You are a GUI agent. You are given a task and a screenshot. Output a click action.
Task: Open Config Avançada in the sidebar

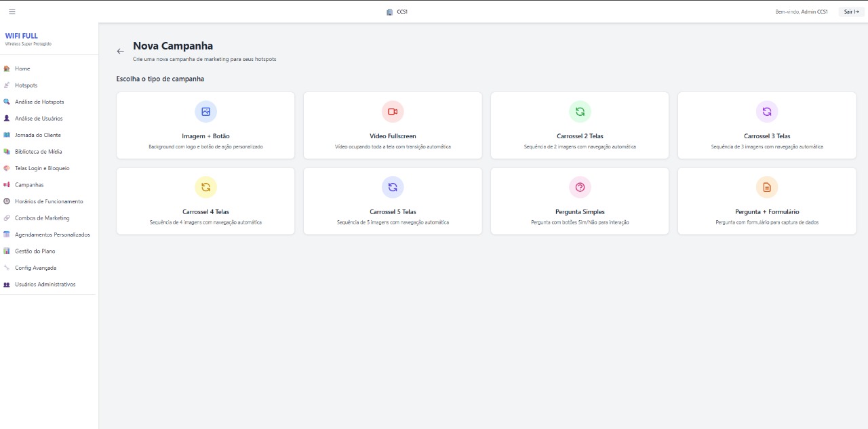click(35, 268)
